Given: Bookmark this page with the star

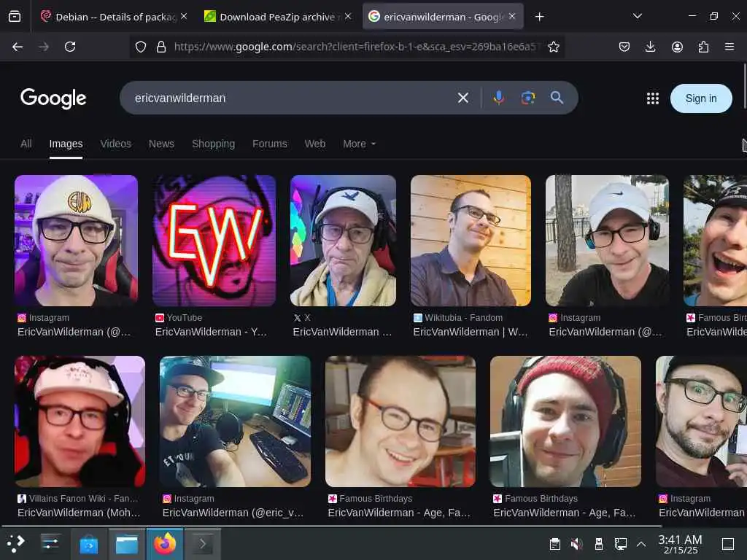Looking at the screenshot, I should coord(553,47).
